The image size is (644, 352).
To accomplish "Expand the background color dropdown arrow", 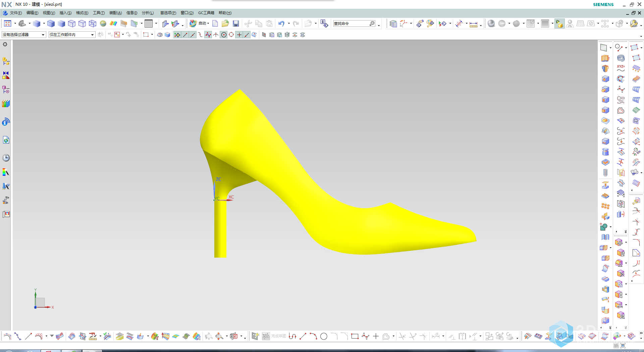I will point(156,24).
